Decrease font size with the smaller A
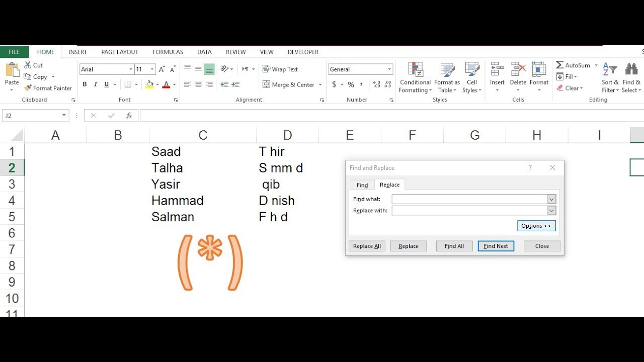644x362 pixels. click(x=173, y=69)
